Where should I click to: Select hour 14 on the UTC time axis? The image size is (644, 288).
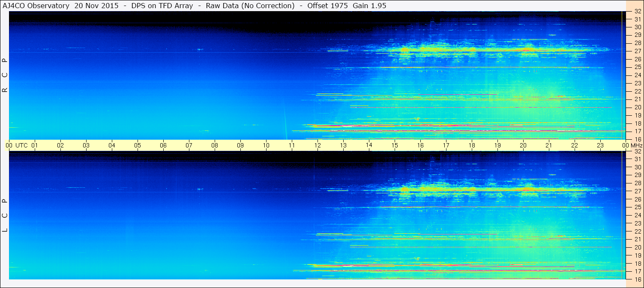tap(369, 145)
